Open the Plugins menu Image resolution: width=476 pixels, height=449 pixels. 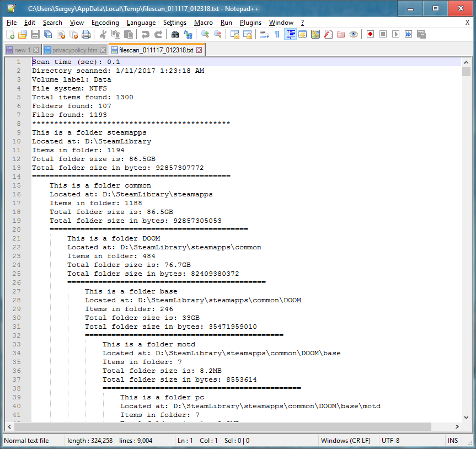coord(250,23)
